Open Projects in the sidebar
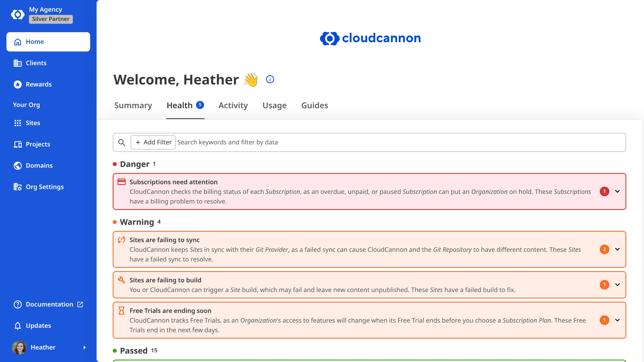This screenshot has width=644, height=362. click(48, 144)
